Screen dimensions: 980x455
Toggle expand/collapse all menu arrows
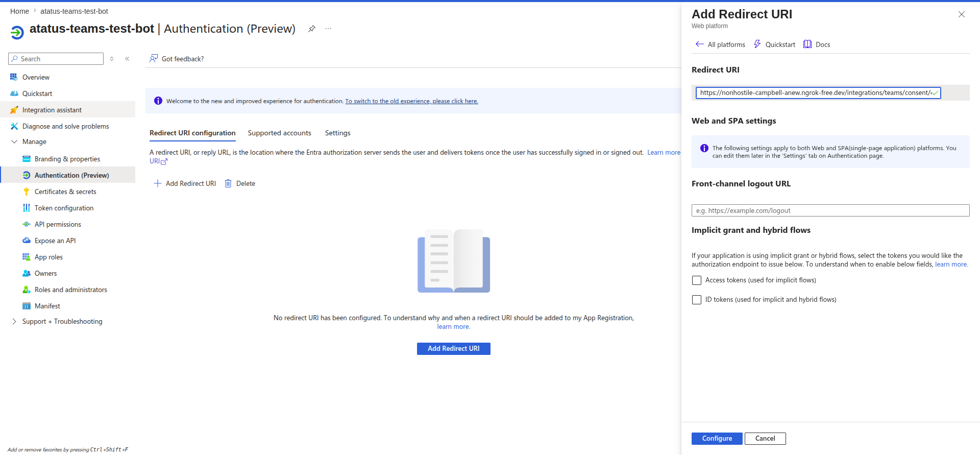(112, 59)
